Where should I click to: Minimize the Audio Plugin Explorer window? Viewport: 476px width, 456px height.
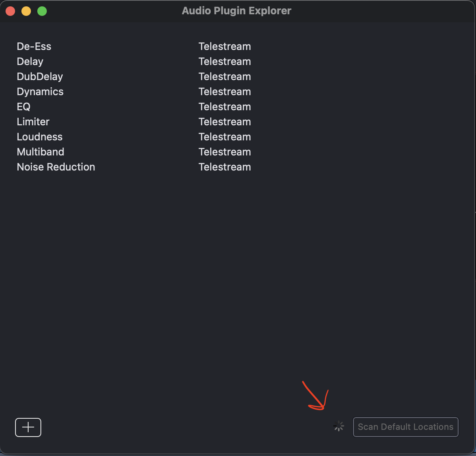coord(26,11)
